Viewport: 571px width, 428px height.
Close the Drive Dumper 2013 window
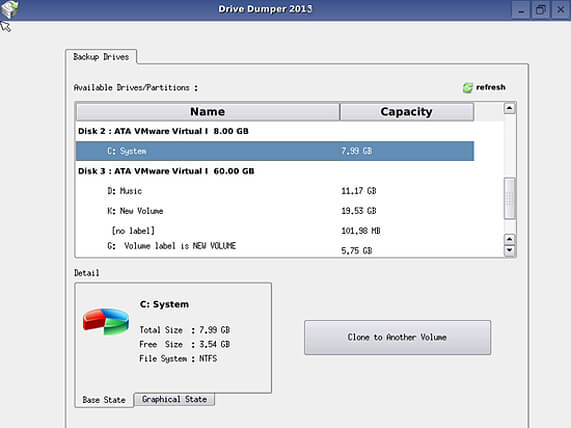pyautogui.click(x=561, y=9)
